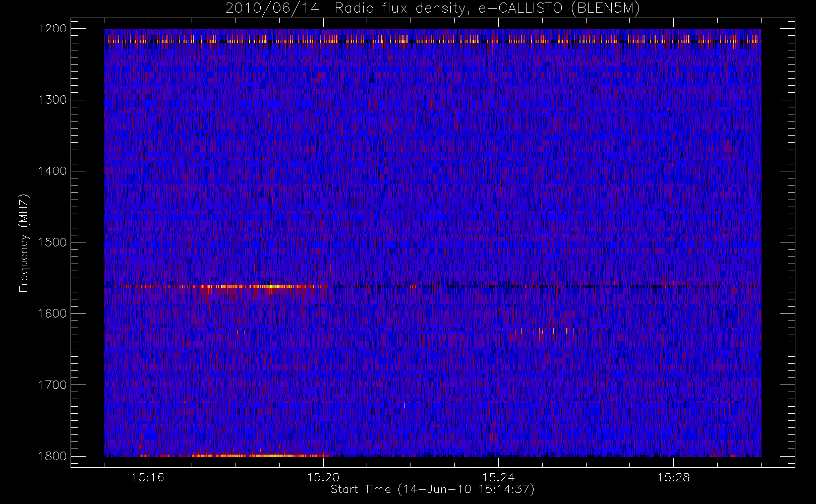Click the 1500 frequency tick label
Screen dimensions: 816x504
click(52, 242)
